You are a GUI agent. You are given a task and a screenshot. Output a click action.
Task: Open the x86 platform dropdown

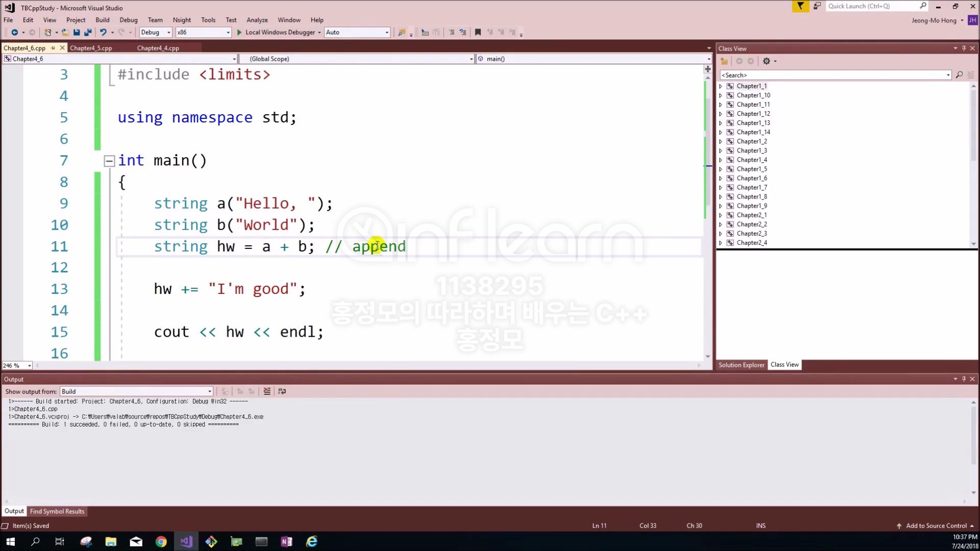[x=228, y=32]
